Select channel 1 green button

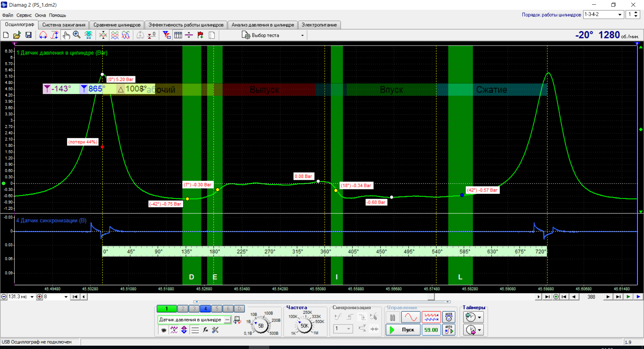[166, 309]
